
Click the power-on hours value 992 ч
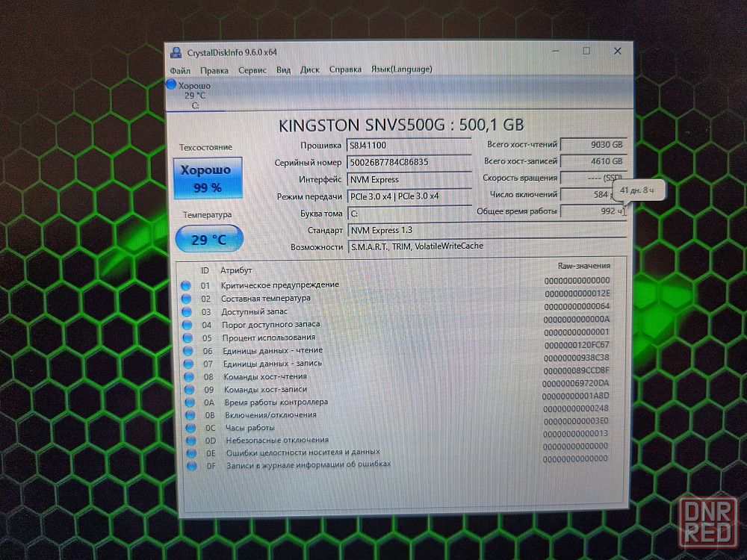click(x=593, y=211)
